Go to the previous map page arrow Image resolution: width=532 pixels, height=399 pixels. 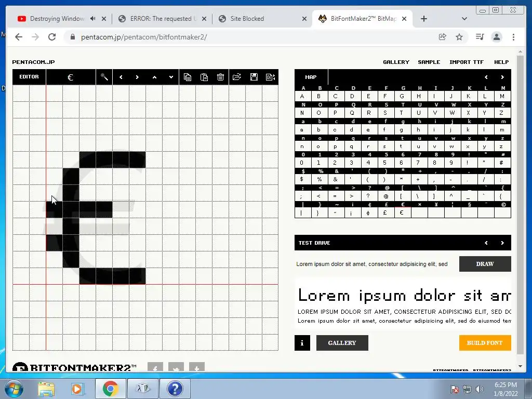pyautogui.click(x=486, y=77)
